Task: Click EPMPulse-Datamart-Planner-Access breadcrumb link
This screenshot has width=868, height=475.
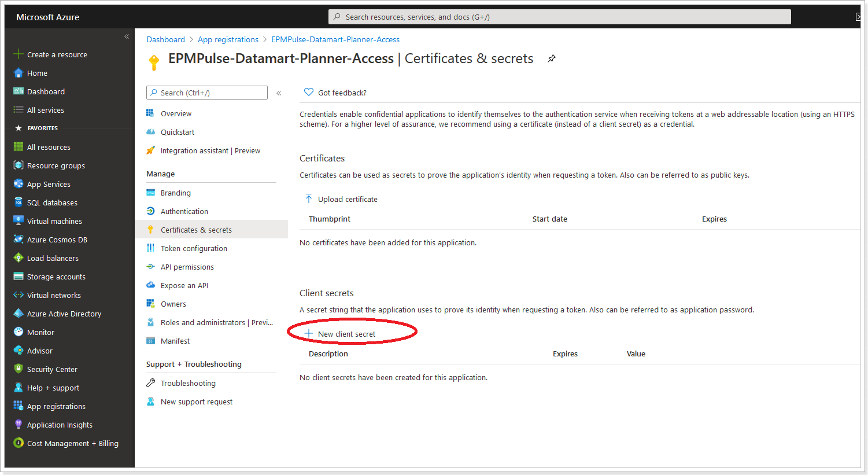Action: pyautogui.click(x=335, y=39)
